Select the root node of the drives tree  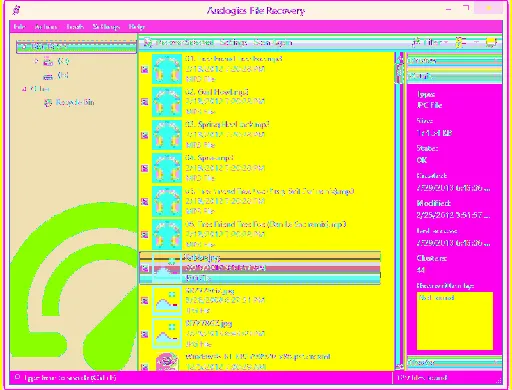pos(76,47)
